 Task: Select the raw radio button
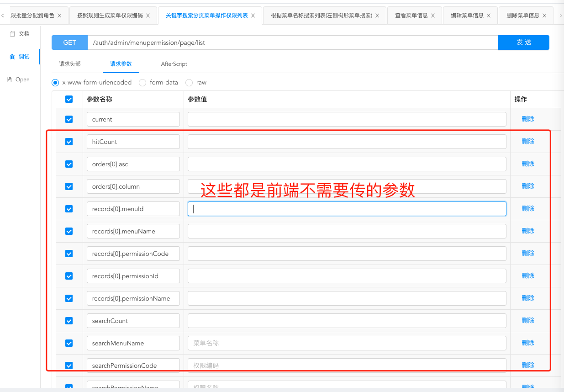coord(189,82)
